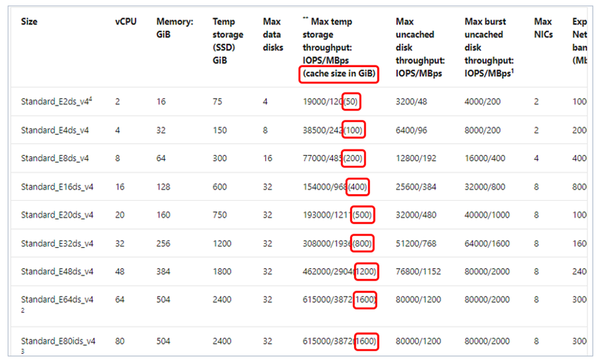Viewport: 599px width, 364px height.
Task: Select burst throughput 40000/1000
Action: tap(487, 215)
